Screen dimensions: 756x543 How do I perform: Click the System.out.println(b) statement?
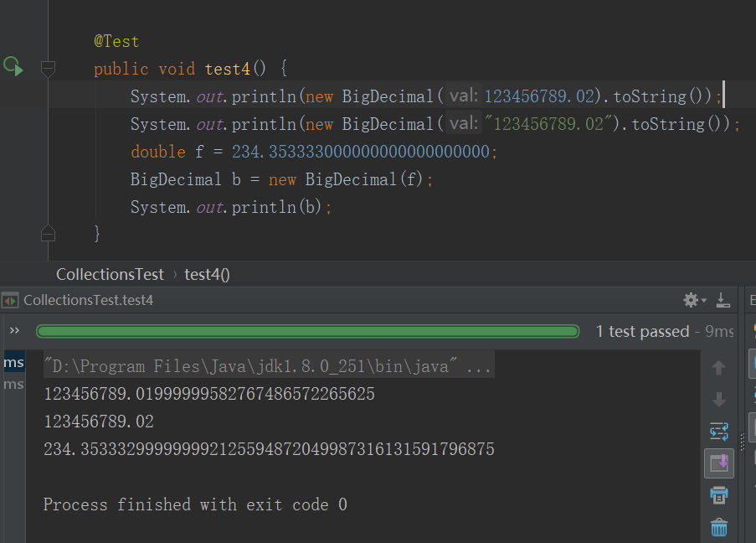231,207
